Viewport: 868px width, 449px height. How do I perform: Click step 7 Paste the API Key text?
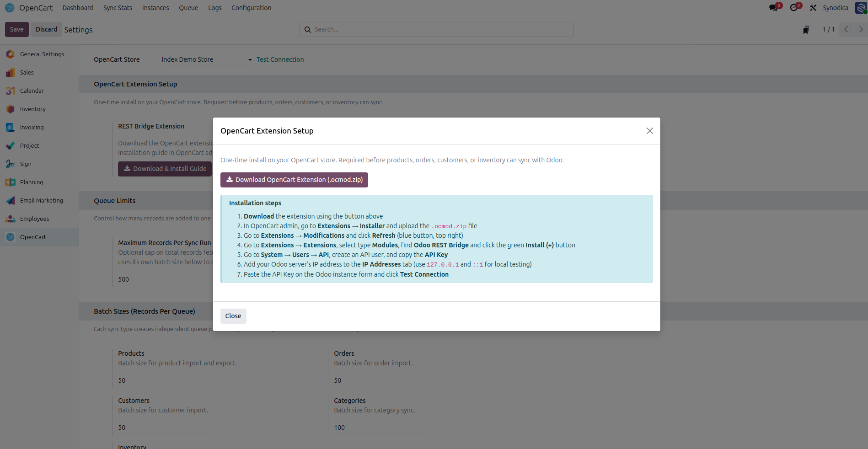[x=346, y=274]
